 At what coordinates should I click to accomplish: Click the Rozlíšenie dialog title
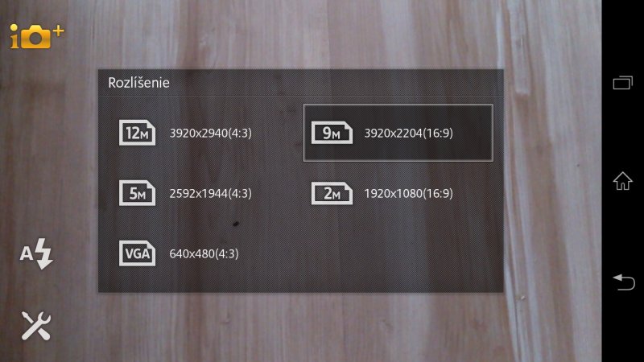pyautogui.click(x=138, y=83)
